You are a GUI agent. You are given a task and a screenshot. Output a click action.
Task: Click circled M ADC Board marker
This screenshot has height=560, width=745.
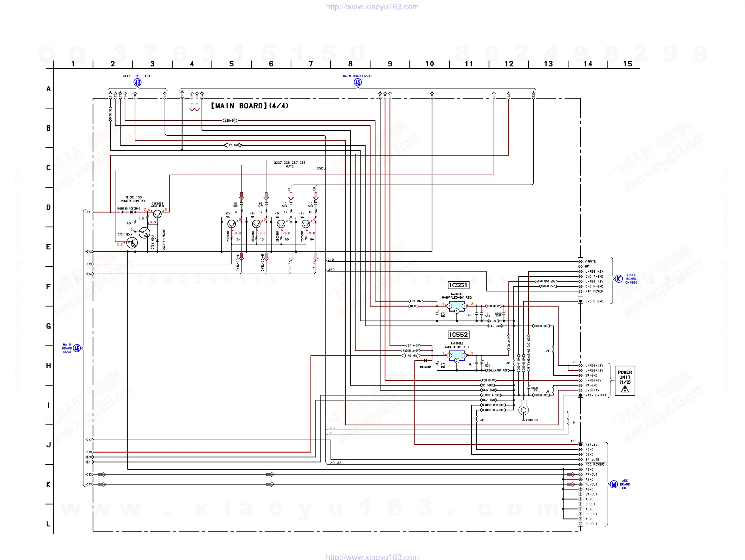(x=614, y=484)
